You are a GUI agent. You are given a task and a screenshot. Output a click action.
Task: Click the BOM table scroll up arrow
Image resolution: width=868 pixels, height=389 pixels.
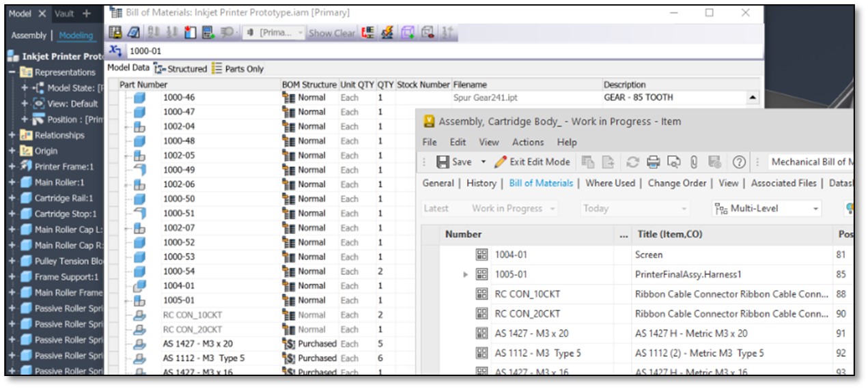click(x=753, y=98)
